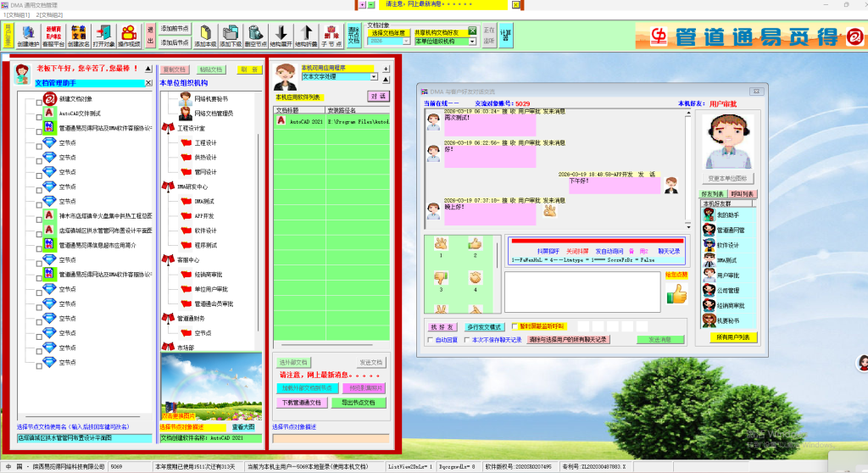Click the 打开对象 door icon
The width and height of the screenshot is (868, 473).
pyautogui.click(x=104, y=36)
